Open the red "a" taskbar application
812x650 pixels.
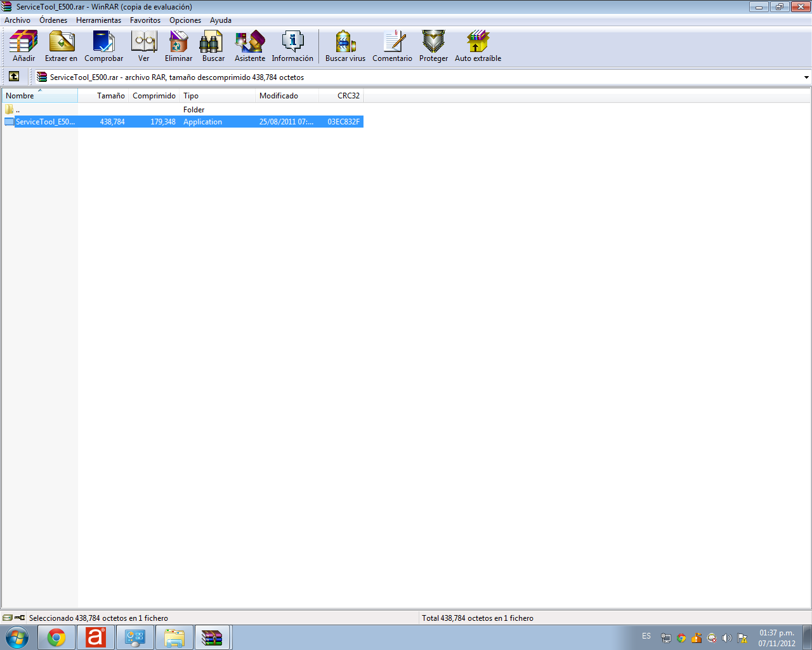[x=96, y=637]
